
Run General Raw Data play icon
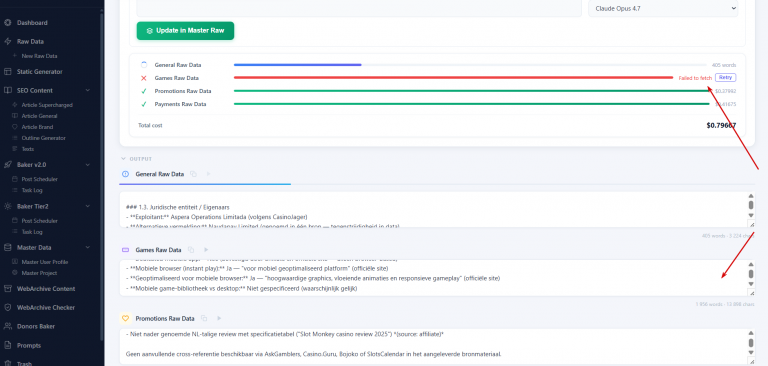tap(209, 174)
